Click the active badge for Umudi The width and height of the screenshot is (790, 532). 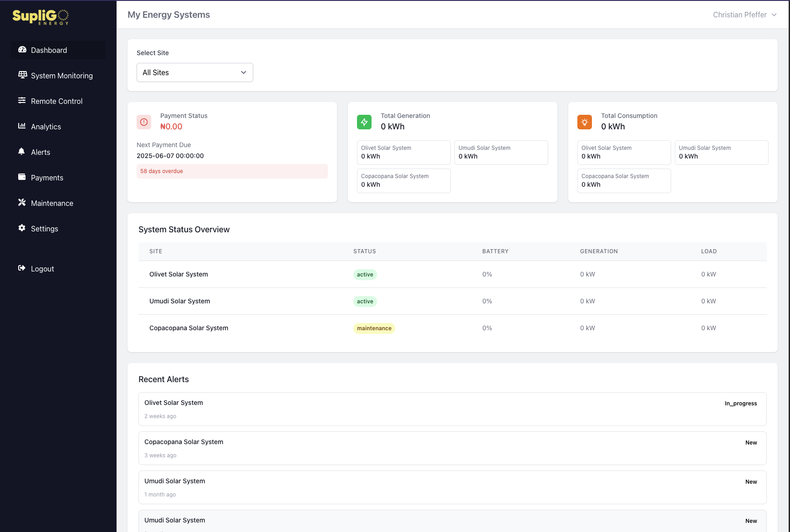(365, 302)
